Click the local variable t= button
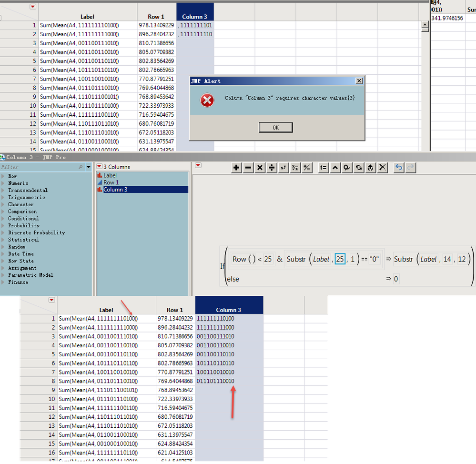Viewport: 476px width, 464px height. coord(324,168)
